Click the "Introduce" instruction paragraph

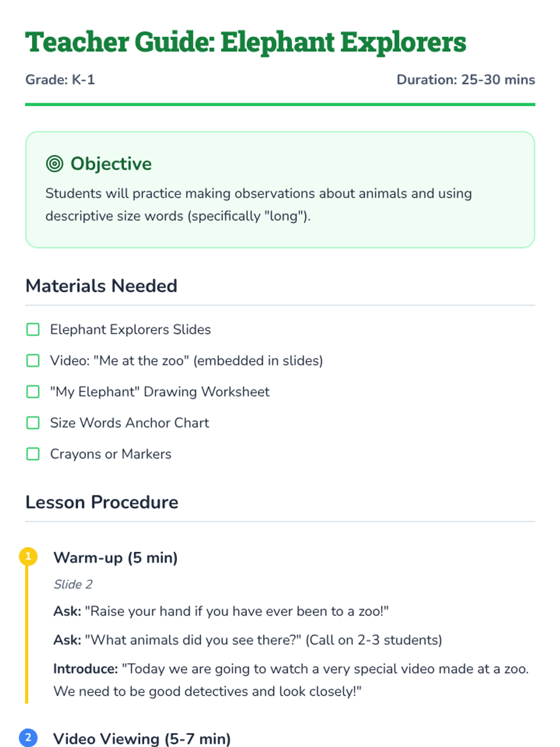coord(291,680)
